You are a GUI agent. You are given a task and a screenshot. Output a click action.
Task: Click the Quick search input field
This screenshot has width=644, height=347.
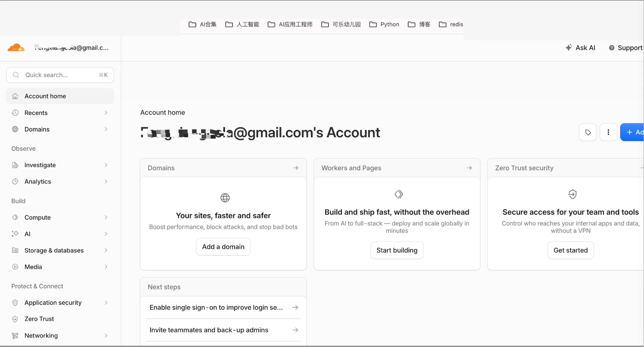60,75
